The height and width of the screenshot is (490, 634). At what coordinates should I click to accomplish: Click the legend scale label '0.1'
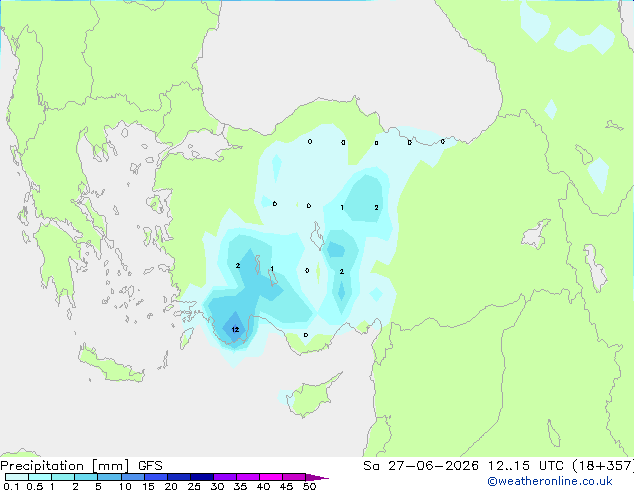(11, 486)
